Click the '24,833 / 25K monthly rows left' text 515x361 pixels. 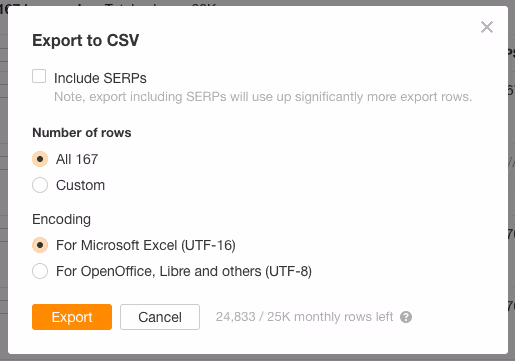click(304, 317)
